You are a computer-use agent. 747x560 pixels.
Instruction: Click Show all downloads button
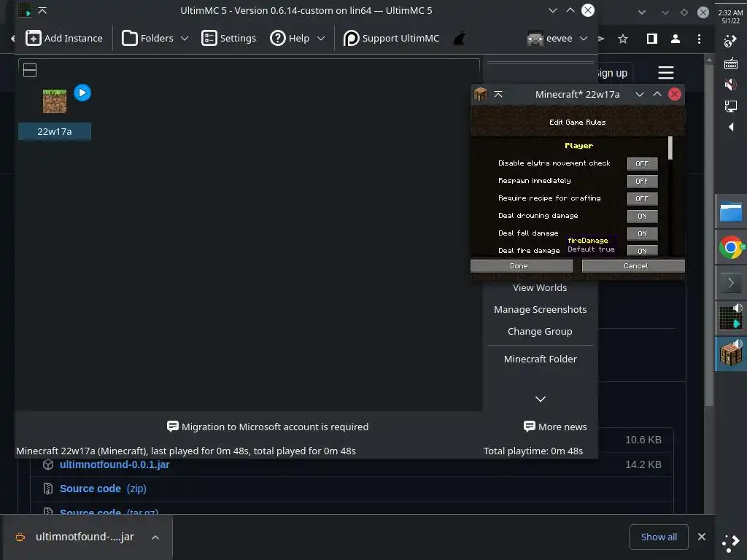(659, 537)
